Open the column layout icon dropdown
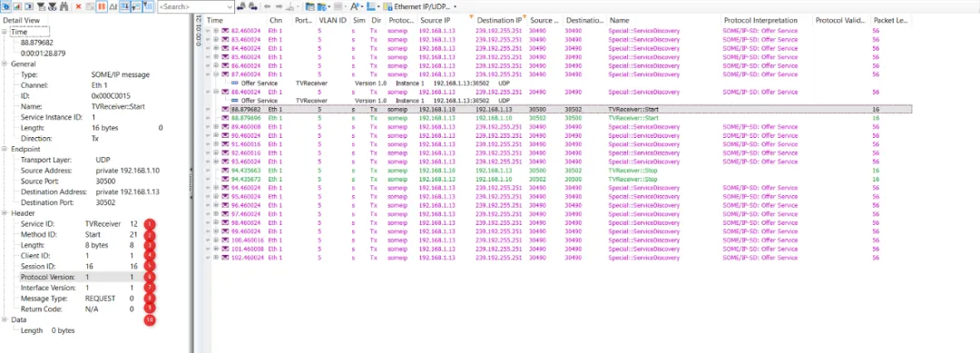980x353 pixels. click(378, 6)
